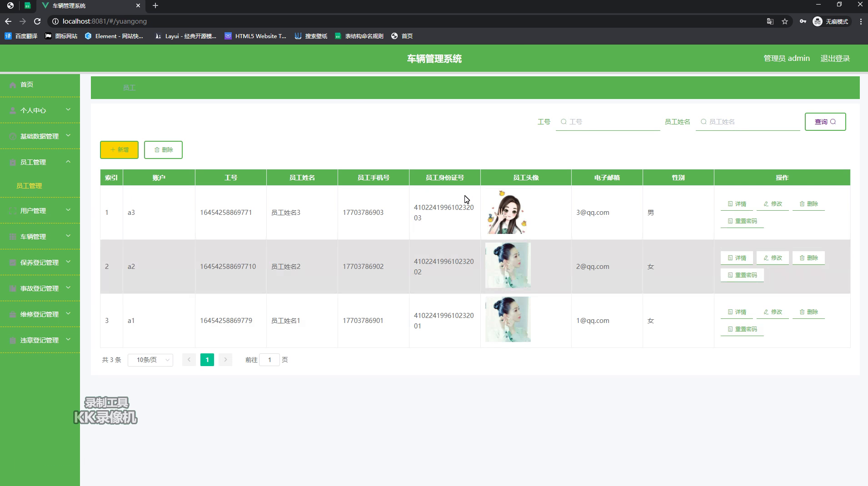
Task: Open the browser three-dot menu
Action: click(861, 21)
